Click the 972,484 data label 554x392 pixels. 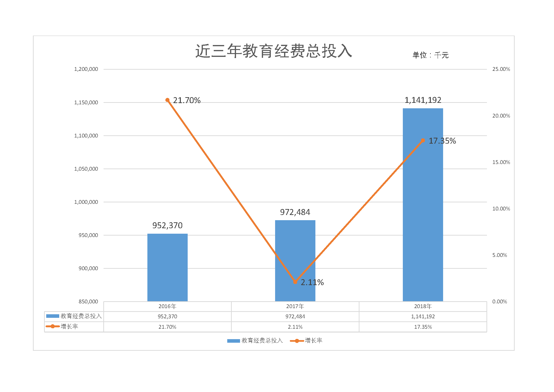pyautogui.click(x=295, y=212)
